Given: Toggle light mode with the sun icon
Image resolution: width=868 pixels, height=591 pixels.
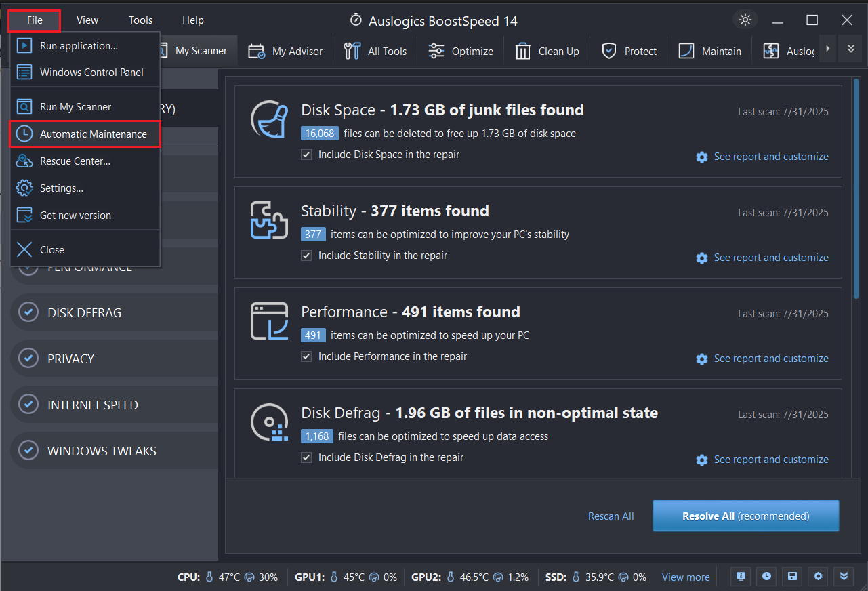Looking at the screenshot, I should tap(744, 20).
